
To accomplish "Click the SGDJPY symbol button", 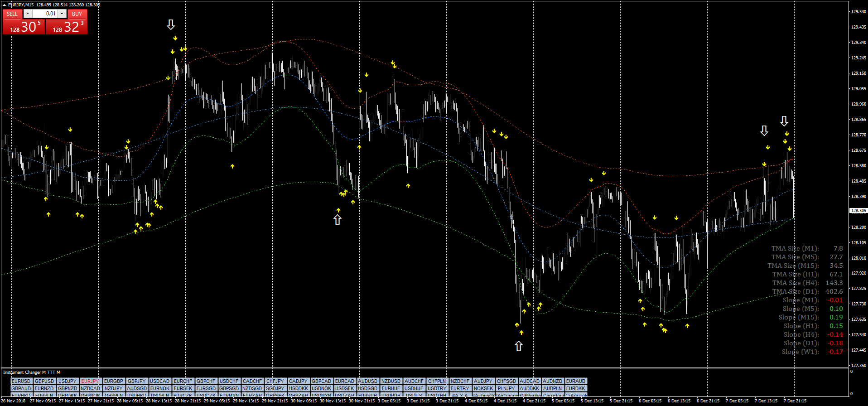I will pyautogui.click(x=275, y=388).
